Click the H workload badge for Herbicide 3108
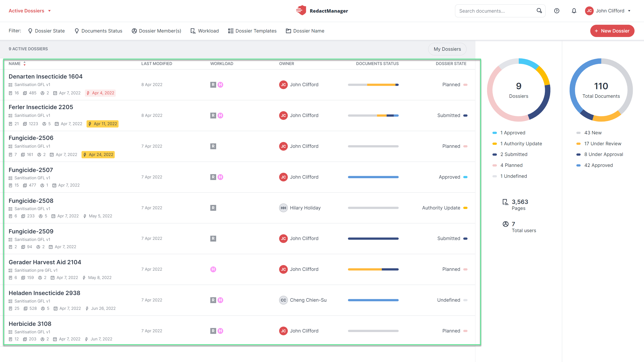This screenshot has height=362, width=644. (220, 331)
